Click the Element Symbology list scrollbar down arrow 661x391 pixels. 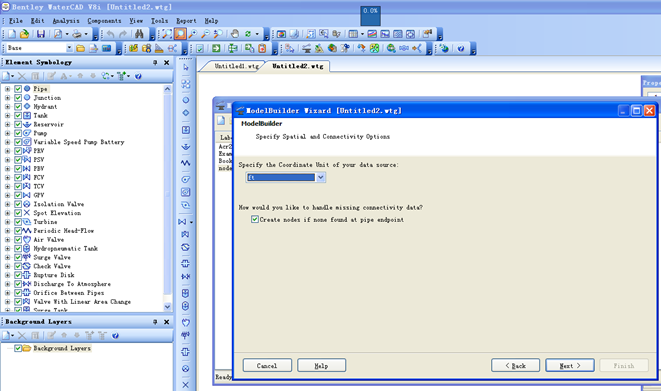pyautogui.click(x=167, y=307)
